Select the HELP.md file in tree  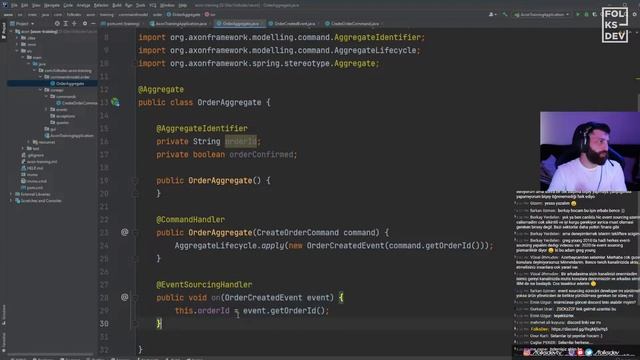coord(32,168)
